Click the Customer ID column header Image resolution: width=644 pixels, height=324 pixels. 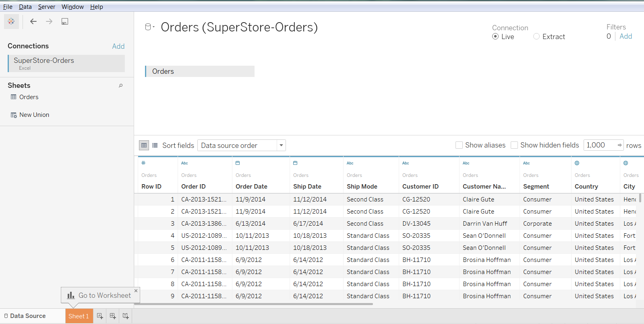(420, 187)
